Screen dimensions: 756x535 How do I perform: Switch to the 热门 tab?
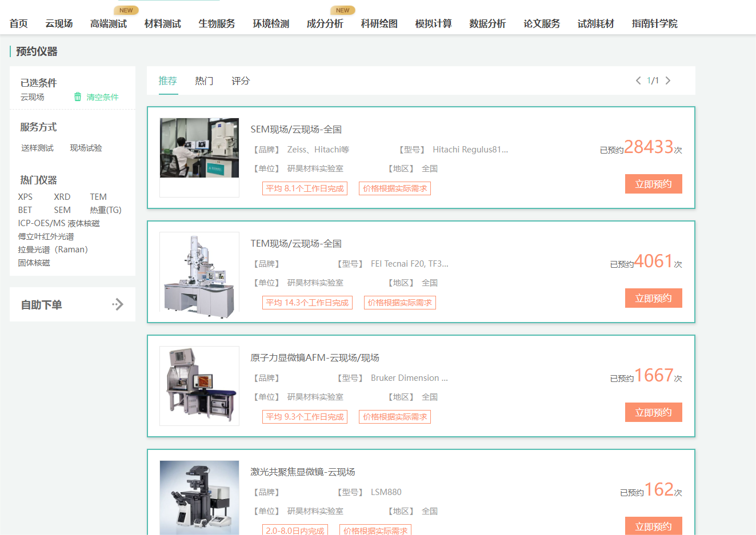203,81
